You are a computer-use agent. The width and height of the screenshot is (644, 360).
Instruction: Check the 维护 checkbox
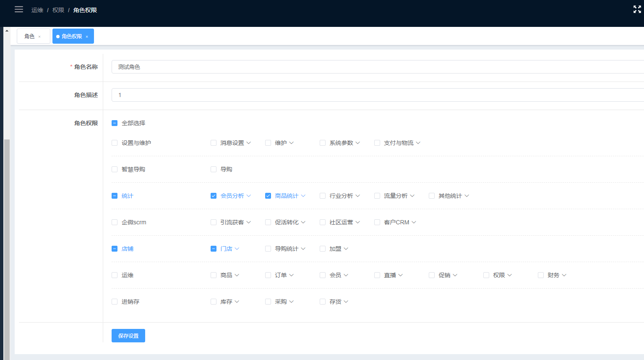coord(268,143)
